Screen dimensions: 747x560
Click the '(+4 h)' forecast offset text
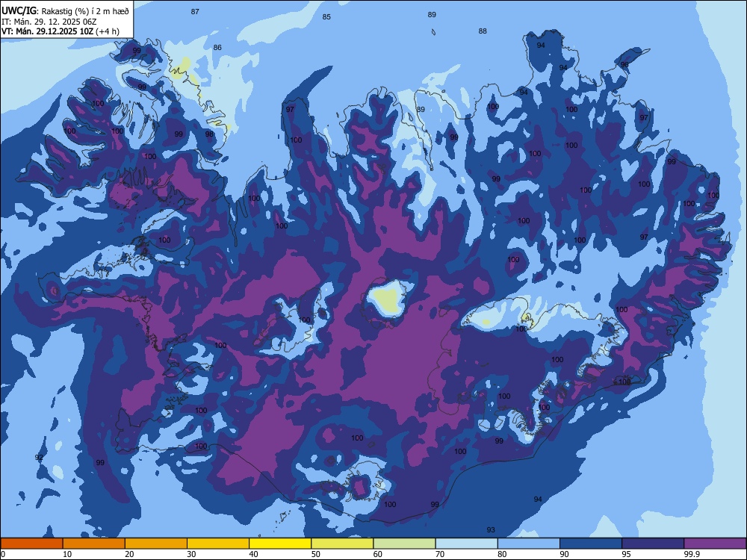coord(108,32)
